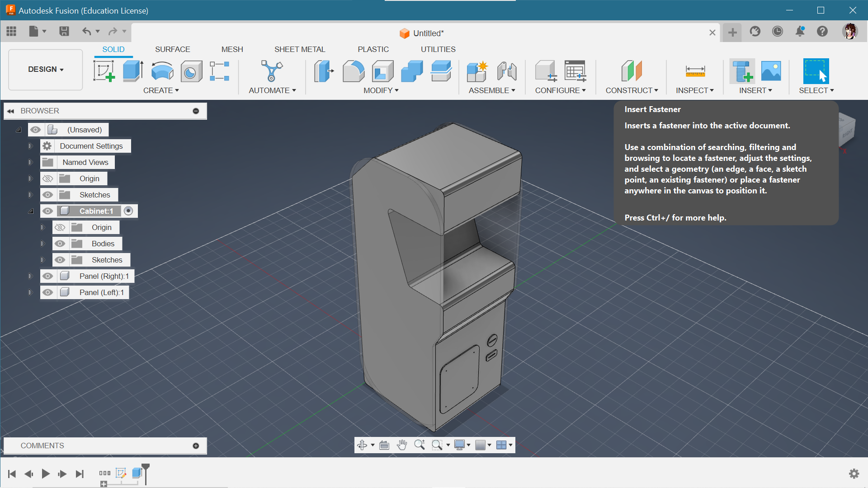Toggle visibility of Panel (Right):1
The height and width of the screenshot is (488, 868).
click(x=47, y=276)
